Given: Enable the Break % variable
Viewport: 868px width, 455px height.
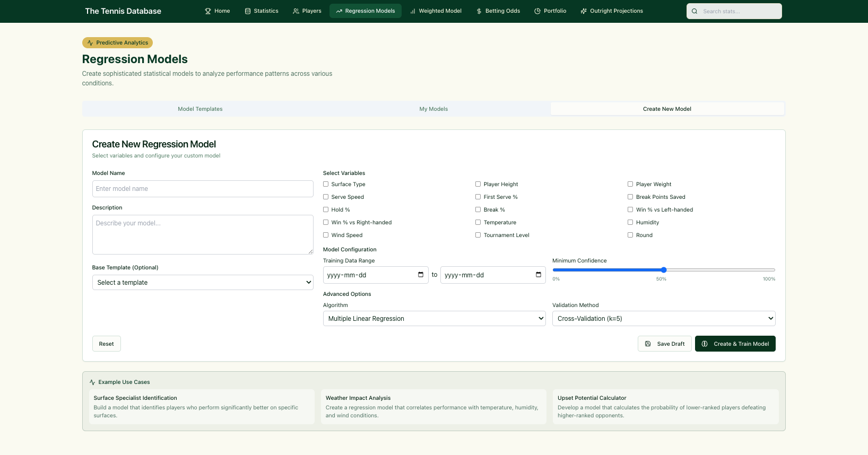Looking at the screenshot, I should click(478, 209).
